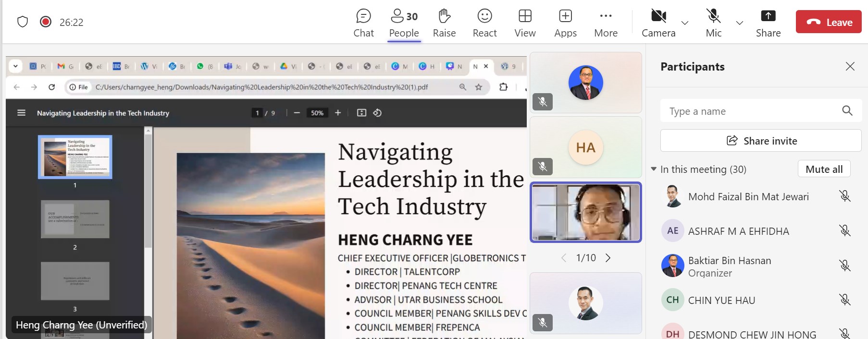Click the Raise hand icon
This screenshot has width=868, height=339.
[x=444, y=23]
